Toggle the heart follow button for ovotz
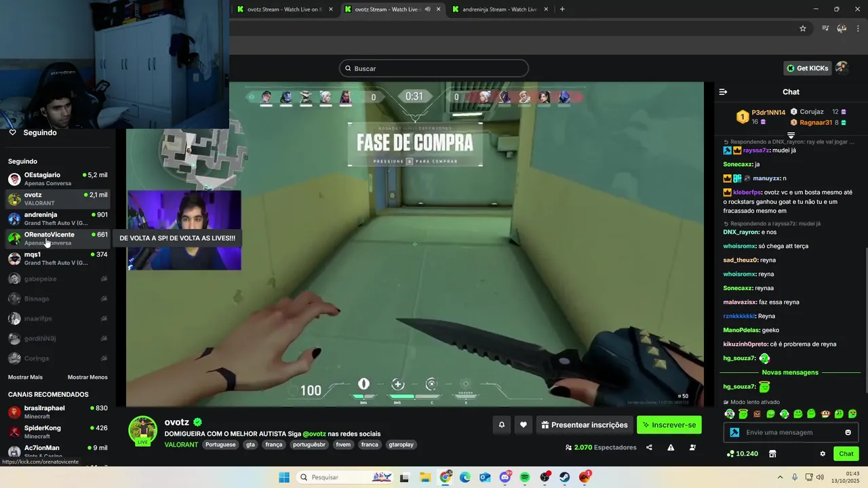Viewport: 868px width, 488px height. click(x=523, y=425)
